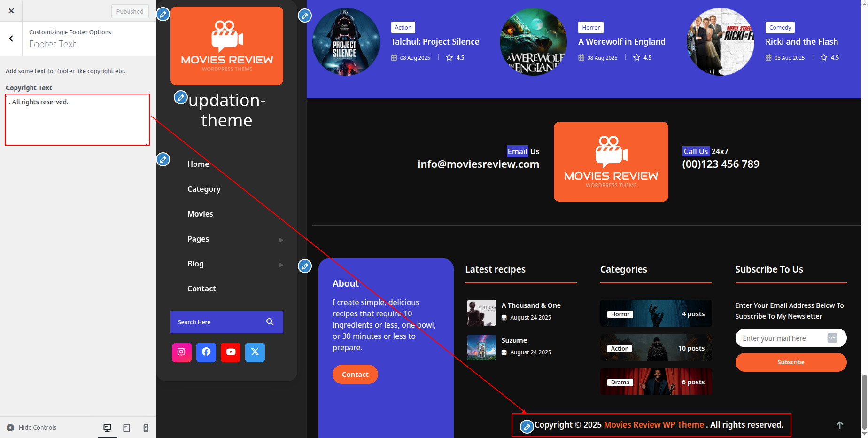Open the Movies menu item
This screenshot has height=438, width=868.
(x=200, y=214)
